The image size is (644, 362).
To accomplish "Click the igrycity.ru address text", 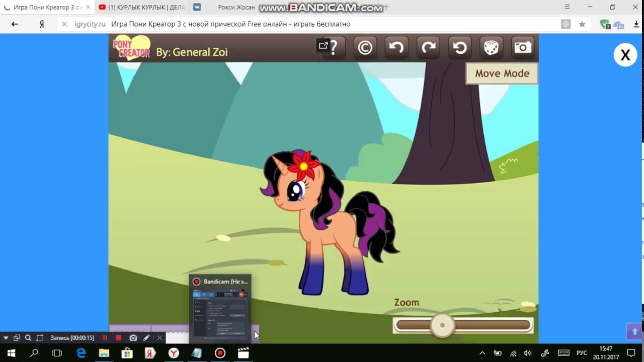I will (90, 24).
